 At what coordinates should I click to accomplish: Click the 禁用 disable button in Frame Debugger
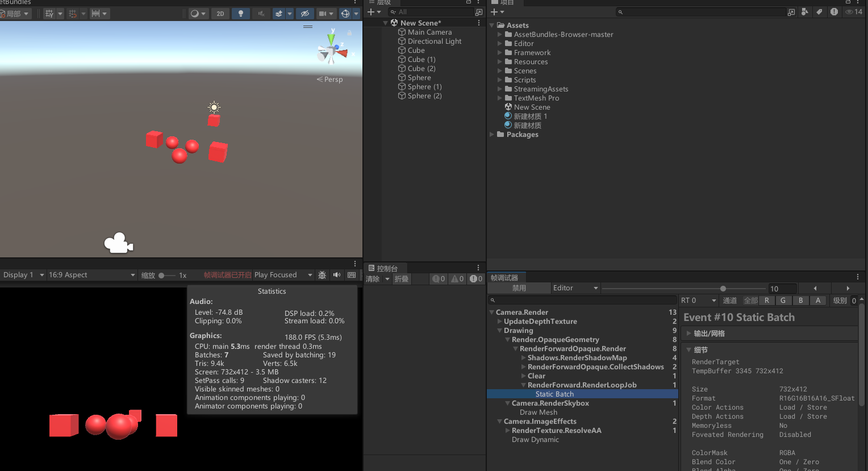519,288
